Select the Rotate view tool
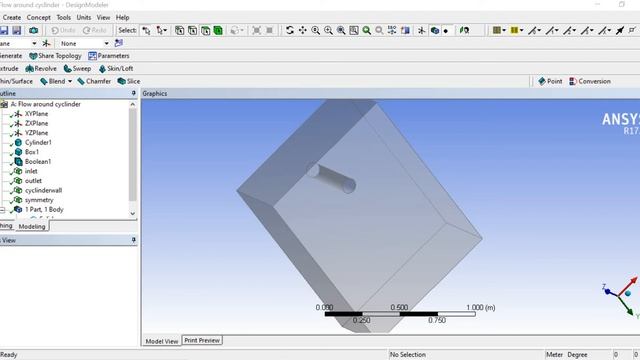 pos(290,30)
